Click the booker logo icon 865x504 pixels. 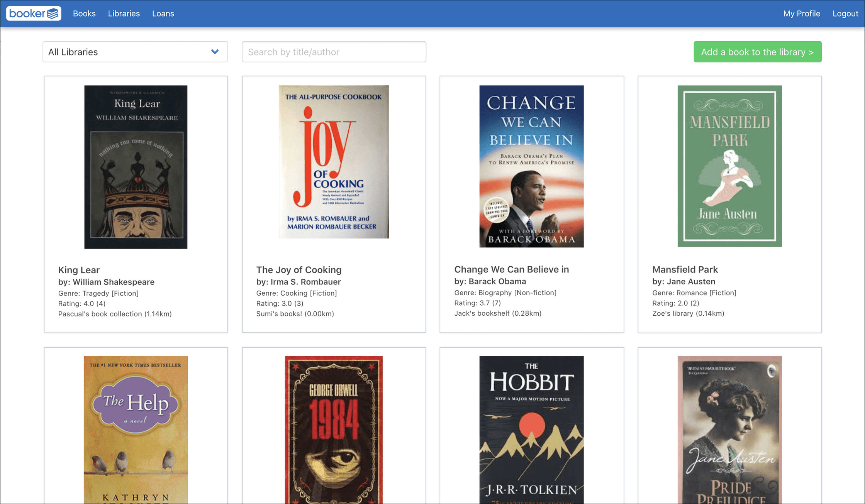click(34, 14)
